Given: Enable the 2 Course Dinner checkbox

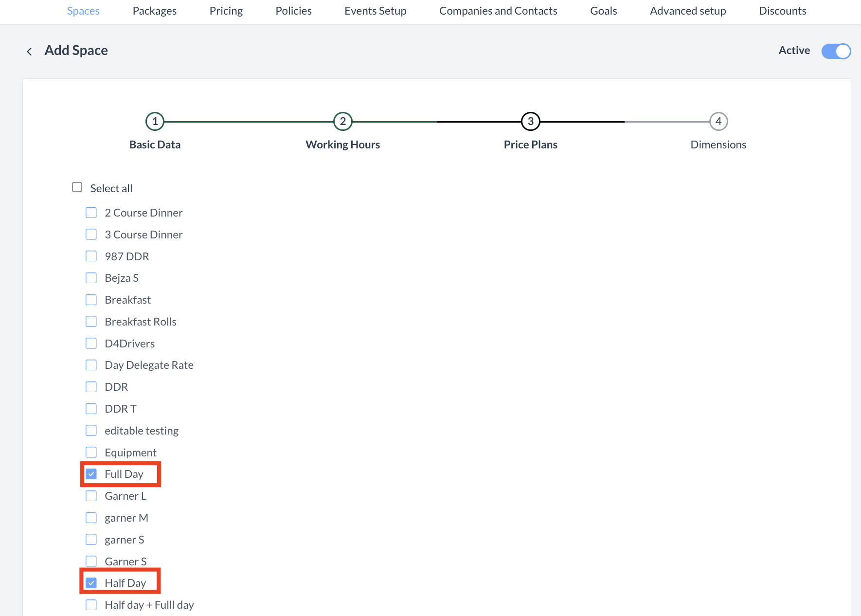Looking at the screenshot, I should 91,213.
